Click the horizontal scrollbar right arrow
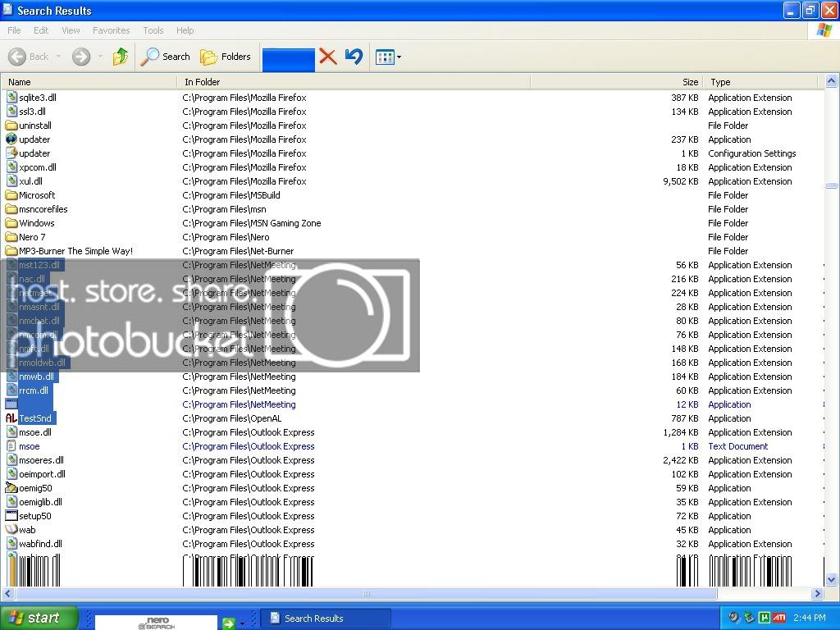Screen dimensions: 840x630 point(818,593)
